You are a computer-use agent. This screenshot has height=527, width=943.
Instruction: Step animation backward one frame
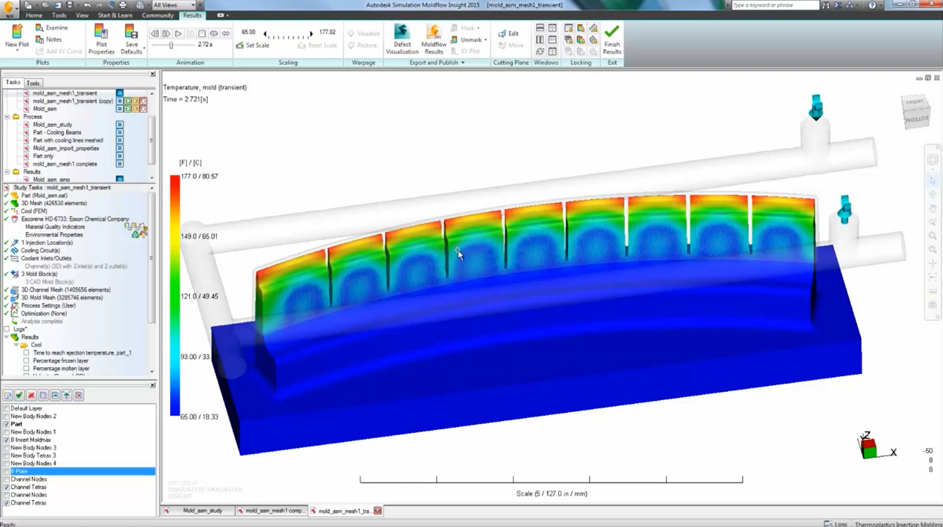[155, 34]
